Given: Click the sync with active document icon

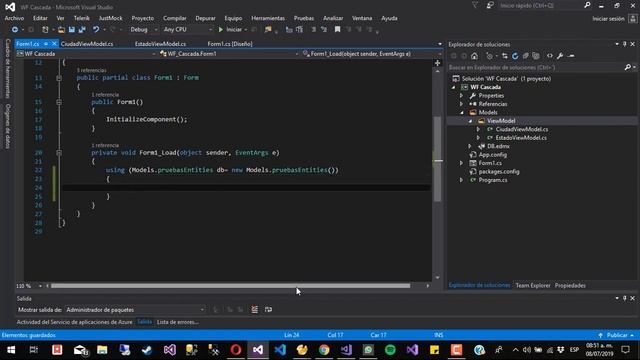Looking at the screenshot, I should [505, 56].
